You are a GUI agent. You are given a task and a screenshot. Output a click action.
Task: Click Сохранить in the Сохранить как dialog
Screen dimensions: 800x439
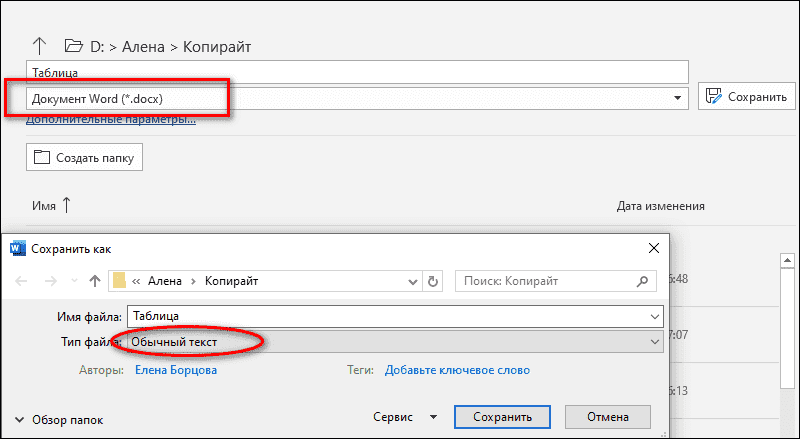(x=503, y=417)
